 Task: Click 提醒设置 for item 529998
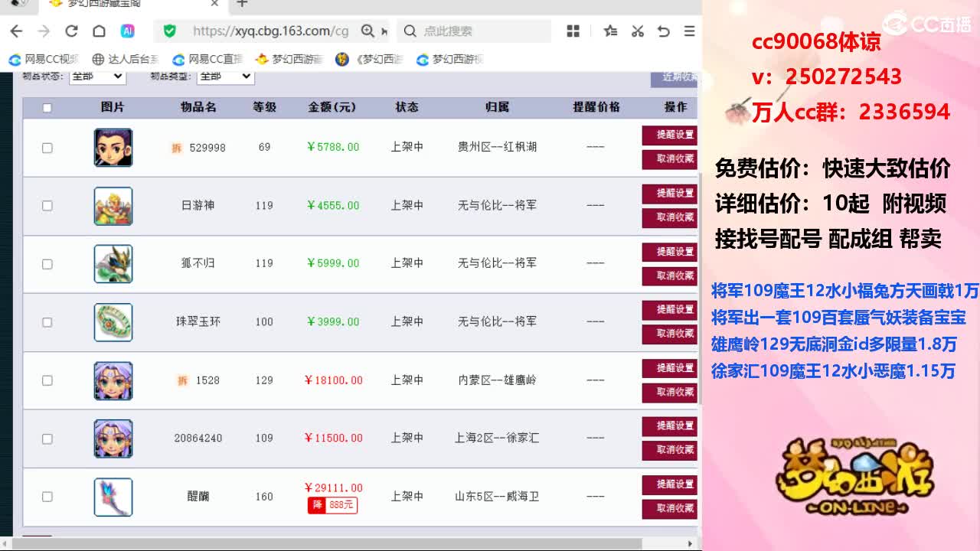pyautogui.click(x=671, y=135)
